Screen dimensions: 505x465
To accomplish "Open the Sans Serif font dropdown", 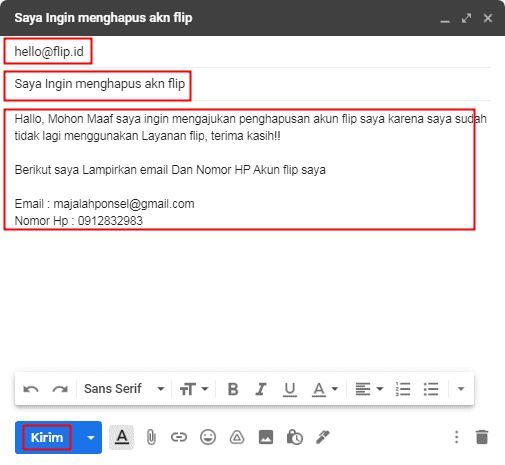I will point(124,389).
